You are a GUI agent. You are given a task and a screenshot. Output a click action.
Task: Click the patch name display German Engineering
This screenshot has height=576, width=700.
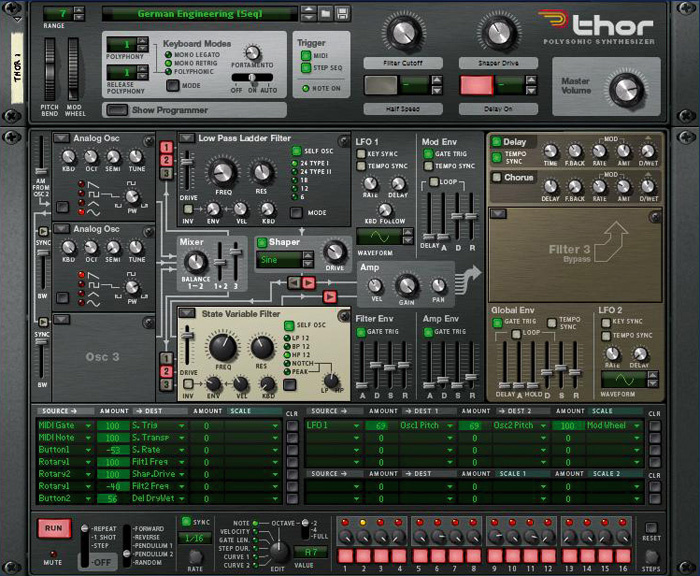pos(200,14)
